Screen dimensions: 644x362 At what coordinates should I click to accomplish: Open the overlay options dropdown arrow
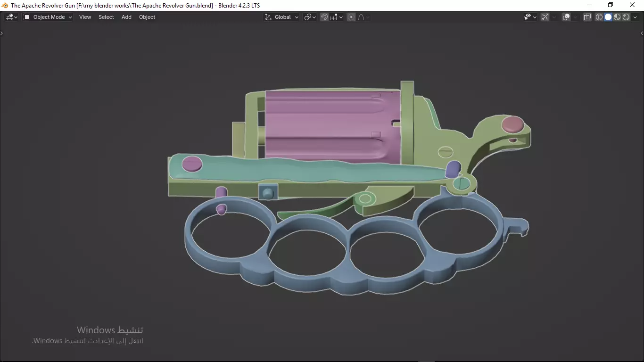click(x=575, y=17)
